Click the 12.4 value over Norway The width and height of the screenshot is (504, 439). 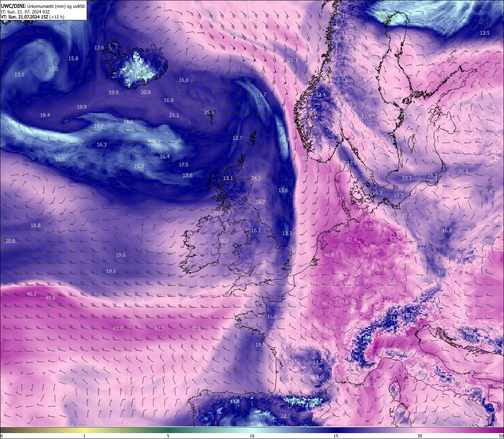[321, 94]
